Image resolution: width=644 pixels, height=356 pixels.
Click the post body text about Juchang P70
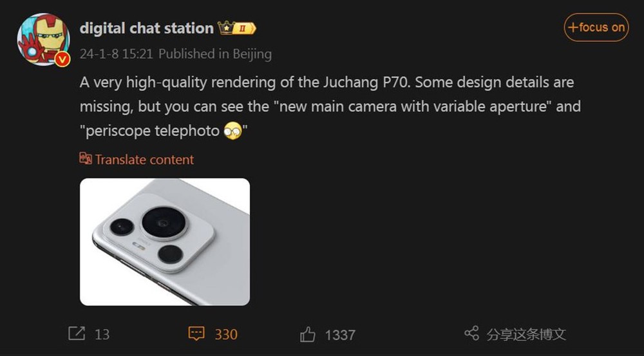point(330,107)
